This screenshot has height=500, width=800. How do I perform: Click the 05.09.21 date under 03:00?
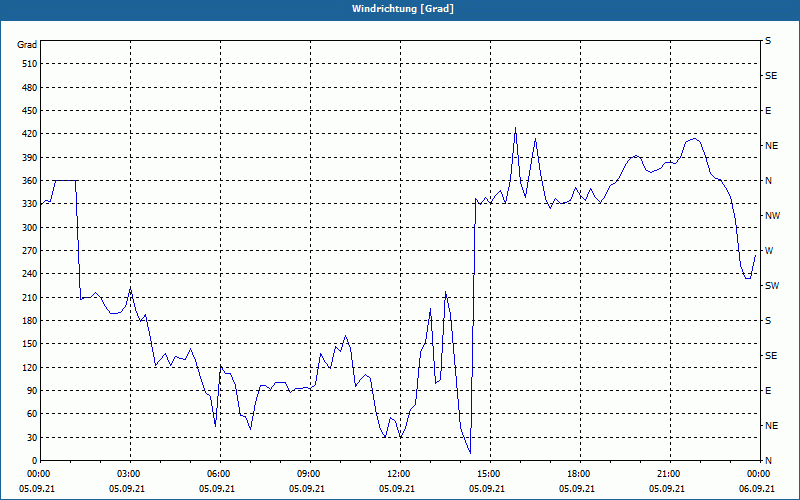pyautogui.click(x=127, y=488)
